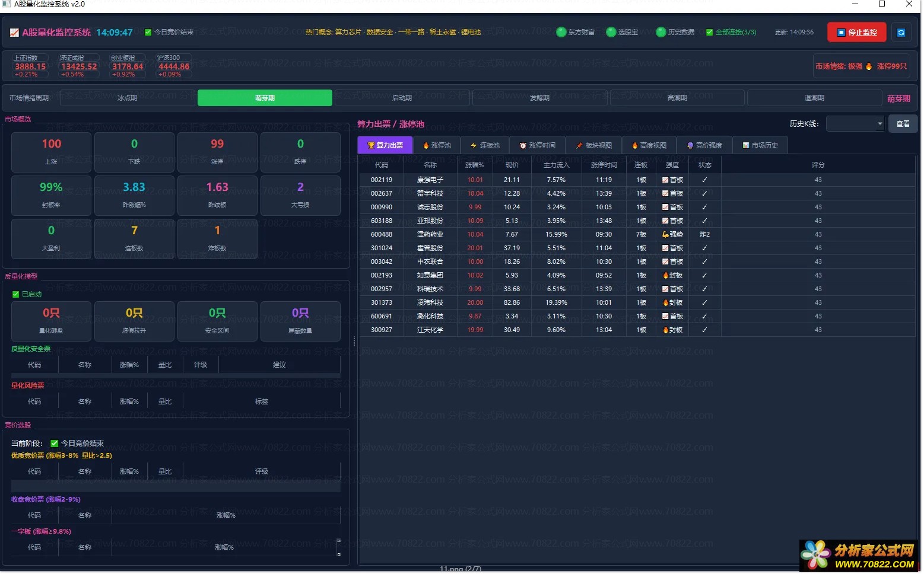Click the 东方财富 green status indicator
This screenshot has height=574, width=924.
click(561, 32)
